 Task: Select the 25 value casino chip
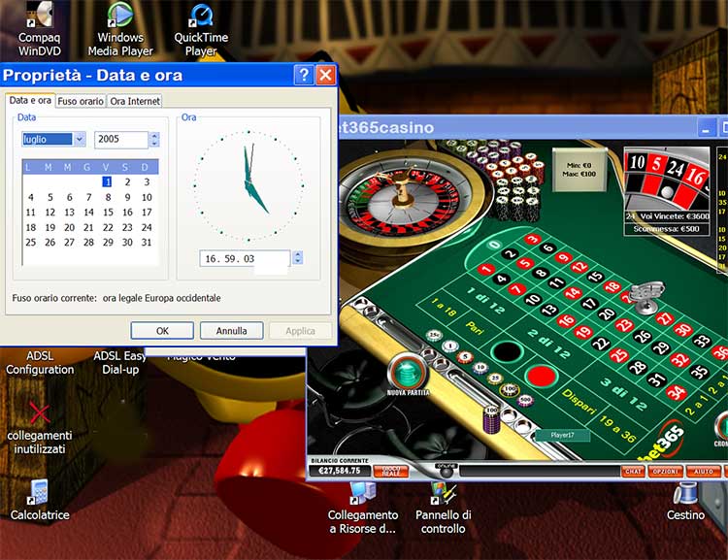(x=495, y=378)
